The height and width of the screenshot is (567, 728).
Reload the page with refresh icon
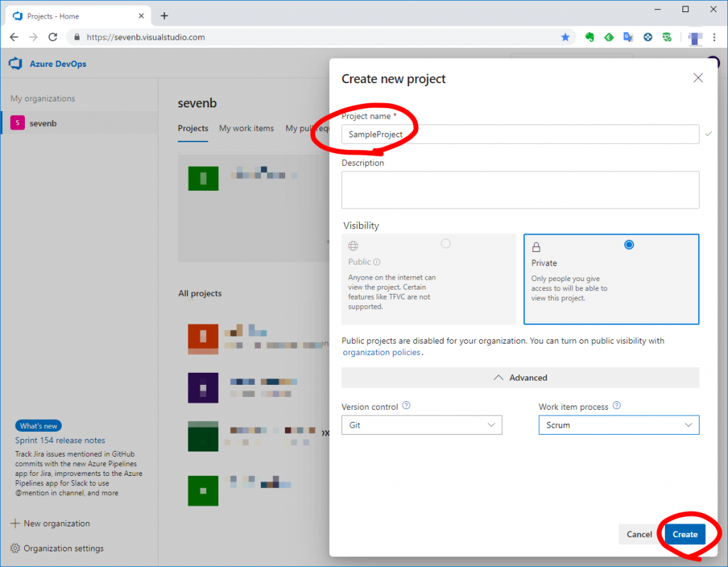(53, 37)
